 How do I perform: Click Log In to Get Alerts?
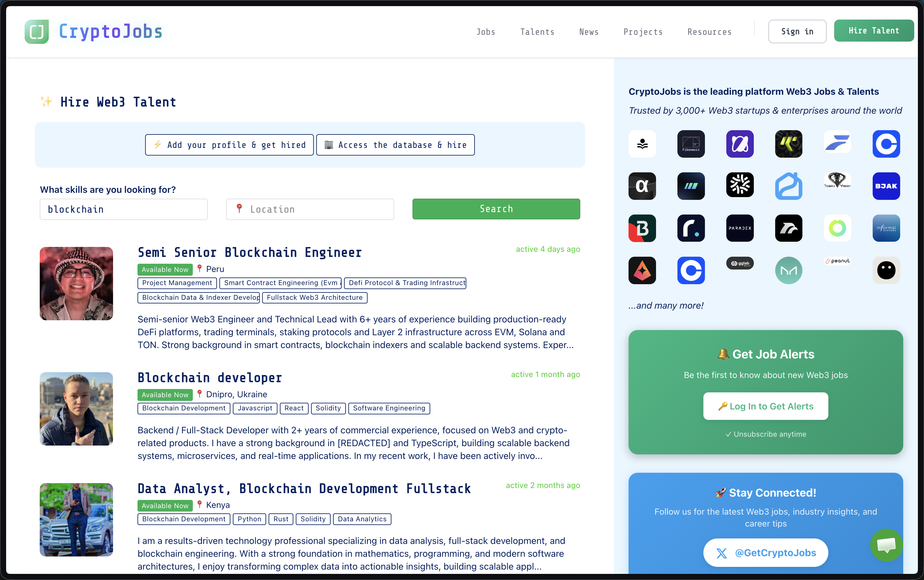[x=766, y=406]
